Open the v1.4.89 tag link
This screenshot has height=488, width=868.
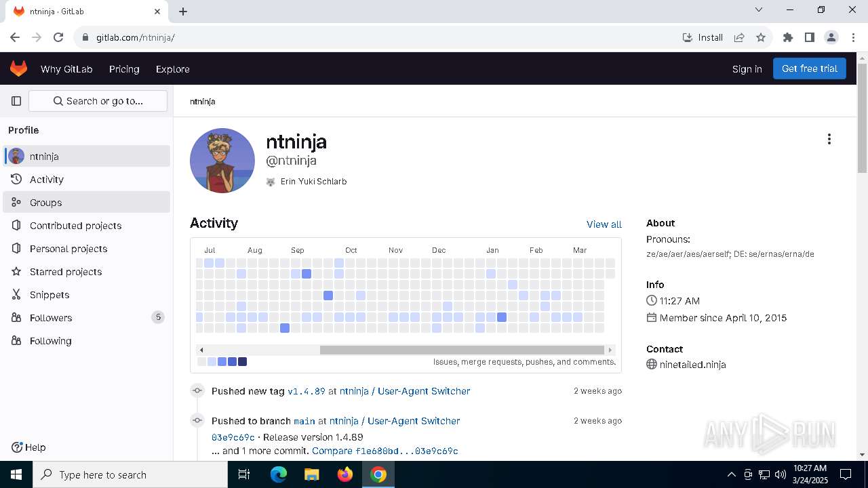(307, 391)
